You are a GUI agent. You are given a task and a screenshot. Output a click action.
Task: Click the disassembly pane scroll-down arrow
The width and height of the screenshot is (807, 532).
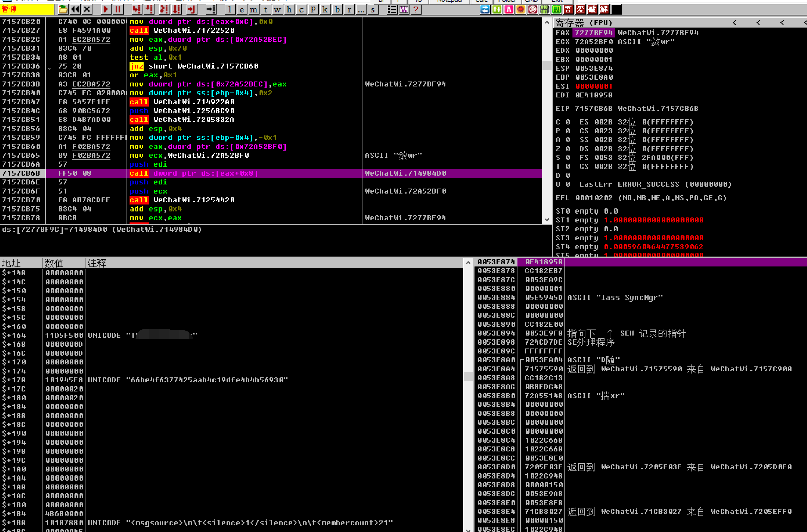coord(547,220)
